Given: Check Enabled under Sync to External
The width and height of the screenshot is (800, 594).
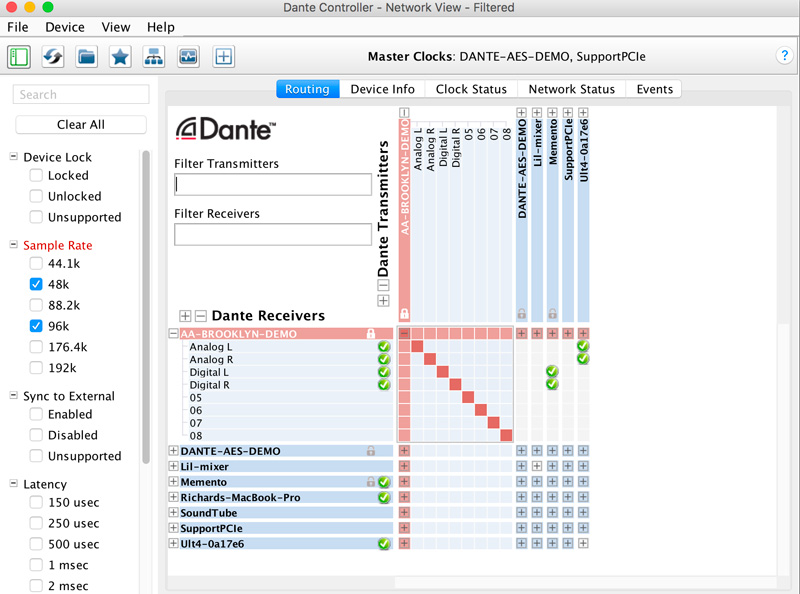Looking at the screenshot, I should 36,414.
